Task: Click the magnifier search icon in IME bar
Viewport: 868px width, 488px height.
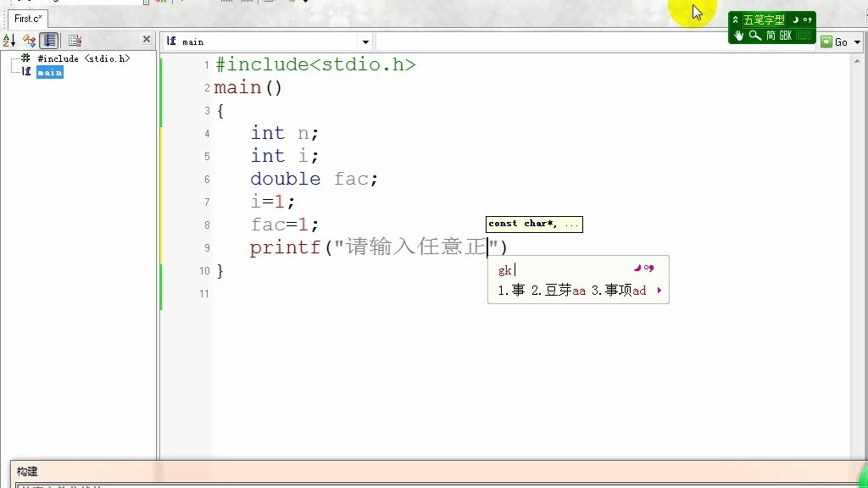Action: click(x=755, y=36)
